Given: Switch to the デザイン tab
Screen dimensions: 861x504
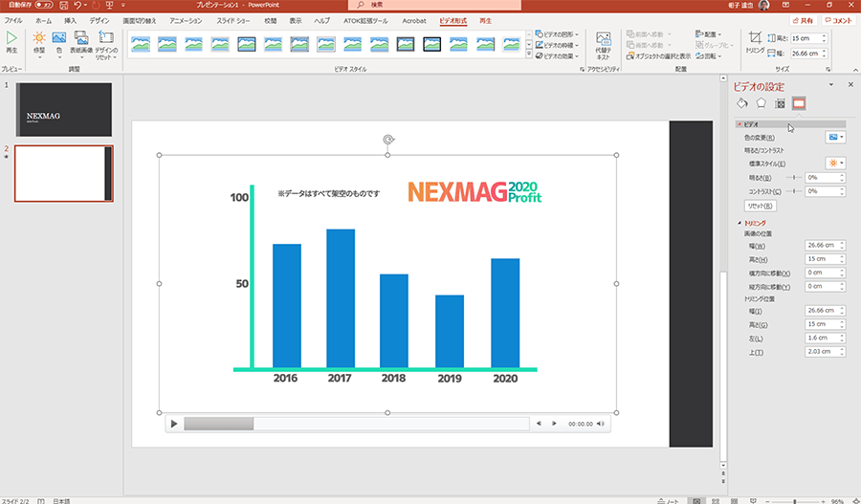Looking at the screenshot, I should point(99,21).
